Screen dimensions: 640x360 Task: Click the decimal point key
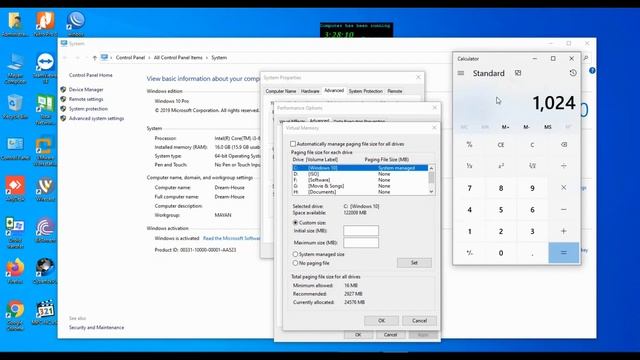click(532, 253)
